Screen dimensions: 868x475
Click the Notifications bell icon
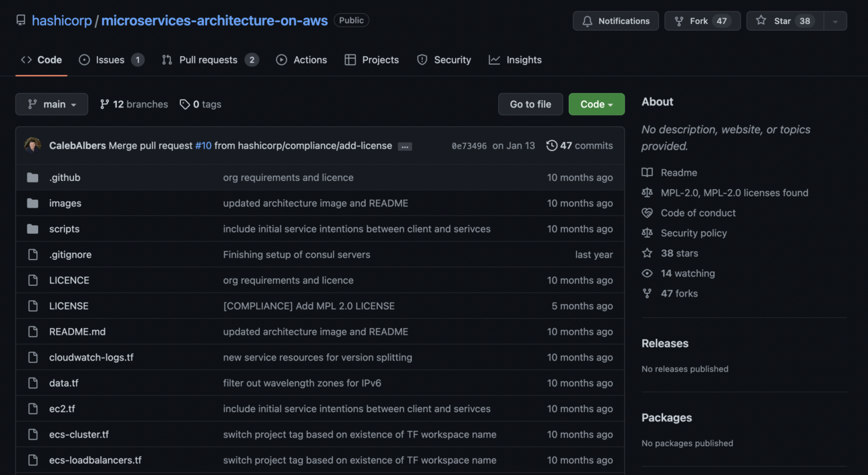click(588, 21)
